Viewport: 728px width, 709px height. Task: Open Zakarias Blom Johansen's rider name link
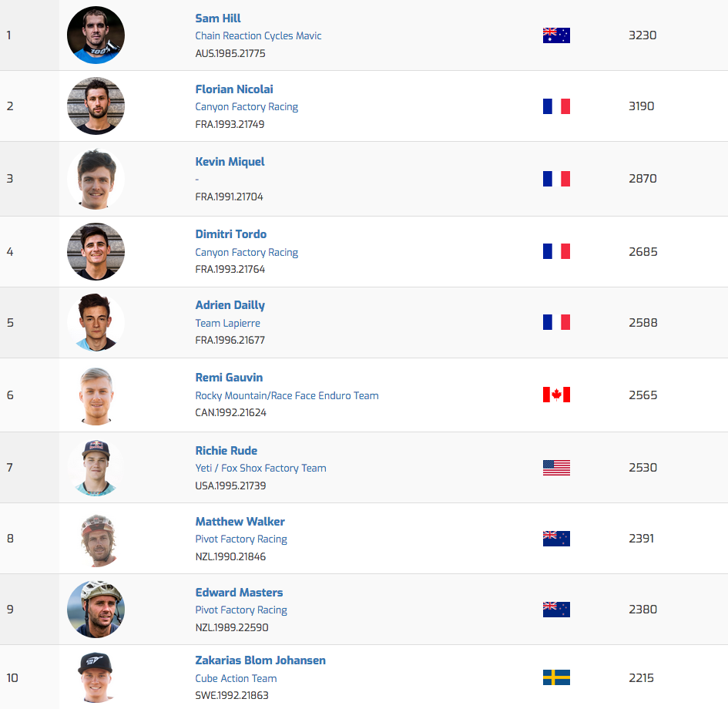(x=260, y=660)
